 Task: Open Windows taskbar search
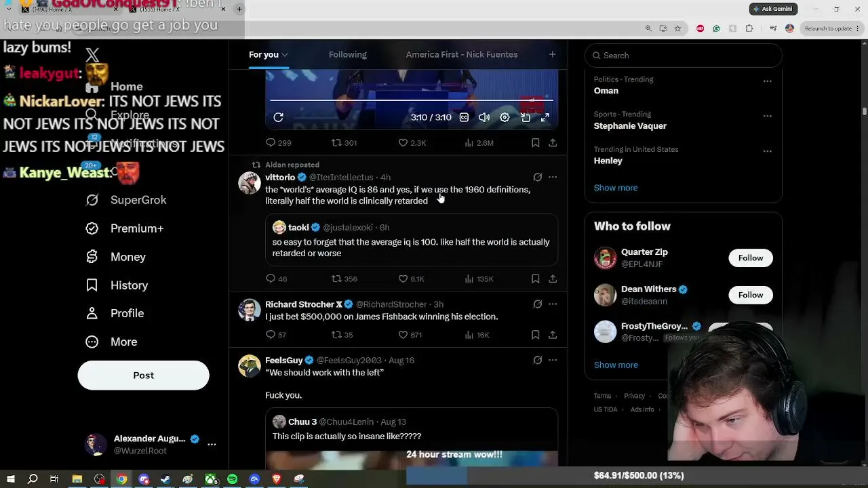point(33,479)
